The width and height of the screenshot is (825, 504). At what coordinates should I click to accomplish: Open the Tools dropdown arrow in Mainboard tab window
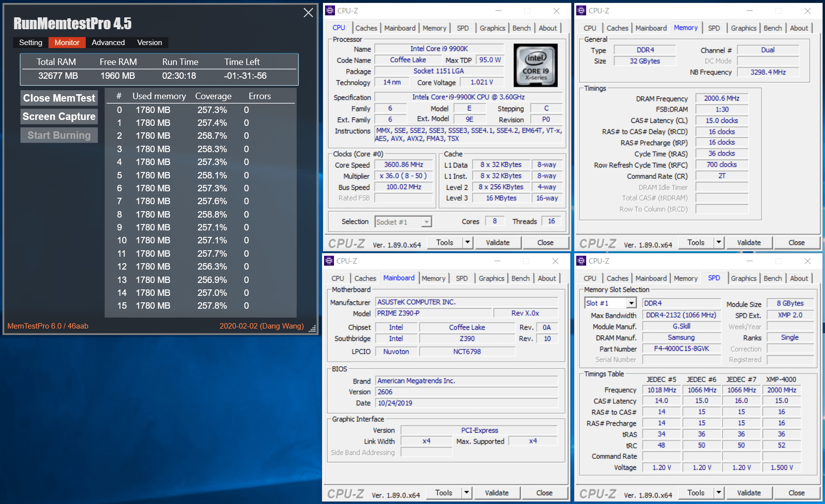(x=466, y=493)
